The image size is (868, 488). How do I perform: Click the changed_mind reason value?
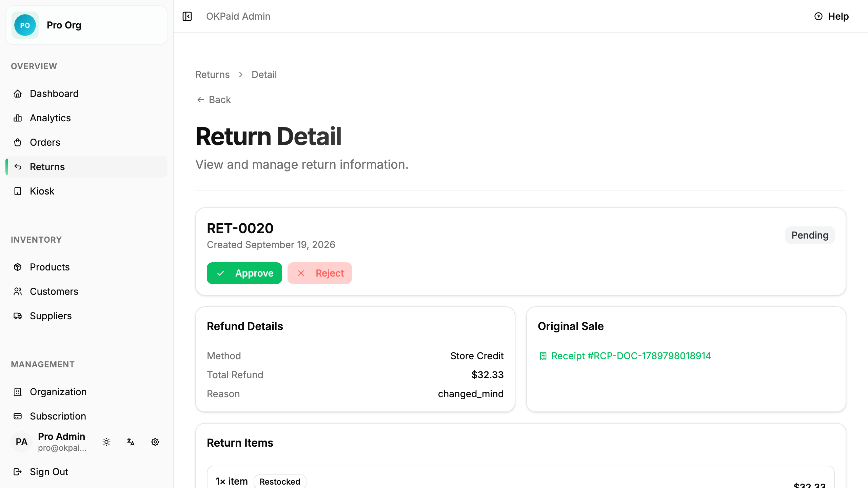point(471,394)
